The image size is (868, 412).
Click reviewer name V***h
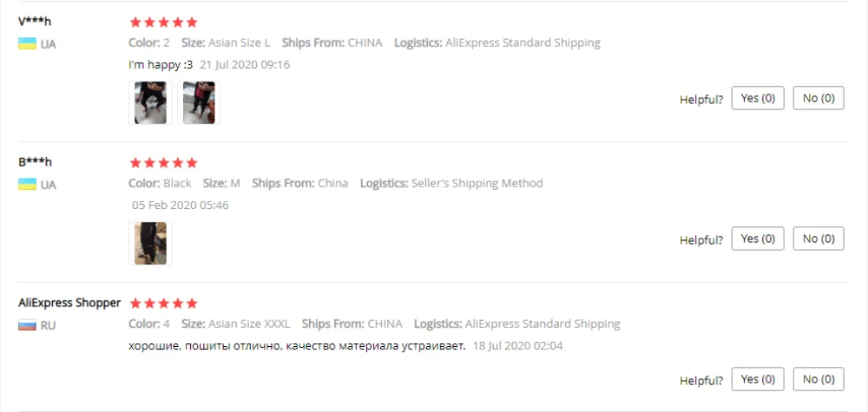coord(35,22)
